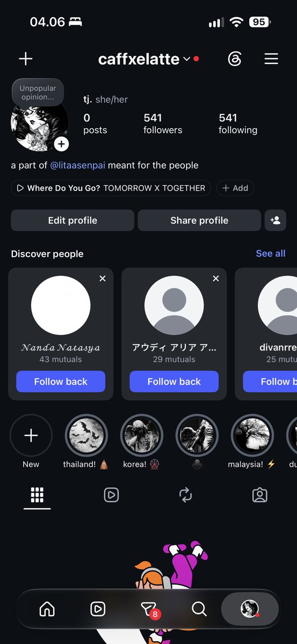The image size is (297, 644).
Task: Tap the '43 mutuals' label
Action: coord(61,360)
